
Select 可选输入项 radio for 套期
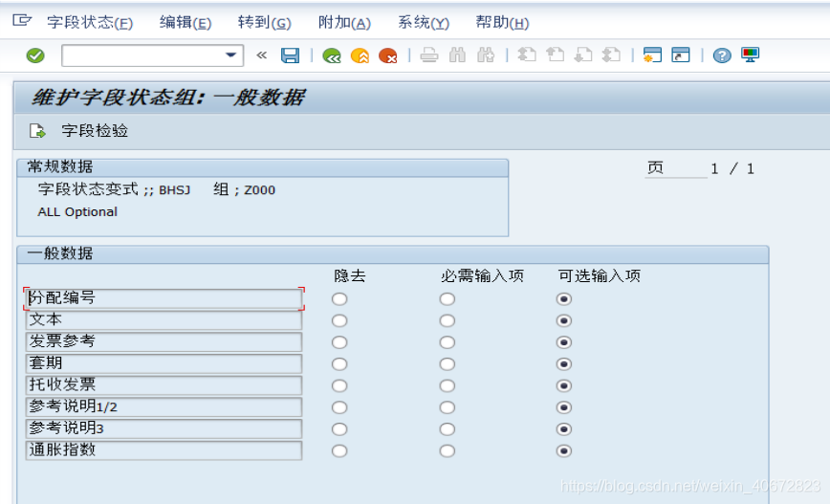point(564,364)
